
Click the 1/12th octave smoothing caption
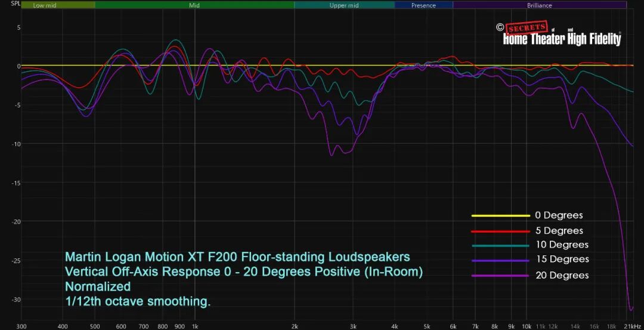click(x=138, y=301)
